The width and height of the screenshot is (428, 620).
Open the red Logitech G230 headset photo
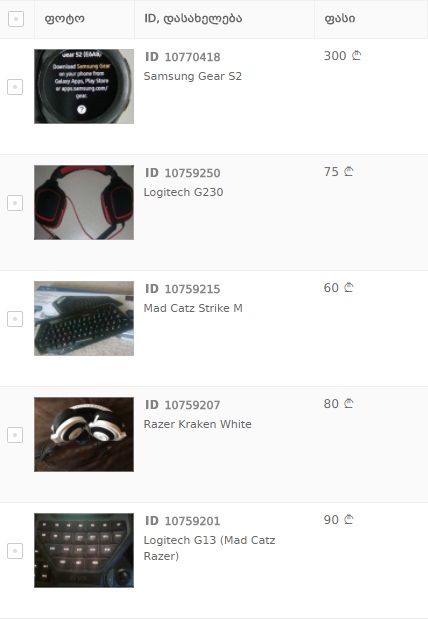[84, 202]
